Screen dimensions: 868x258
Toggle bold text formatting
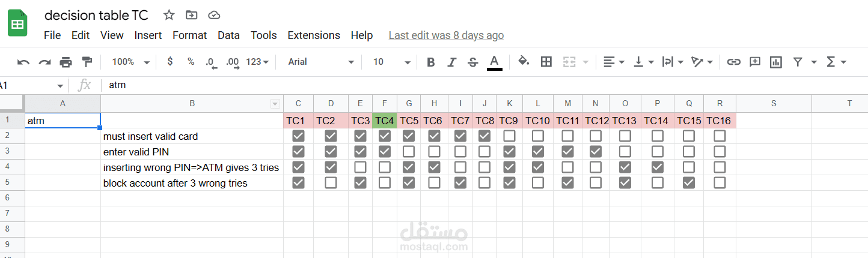(430, 62)
